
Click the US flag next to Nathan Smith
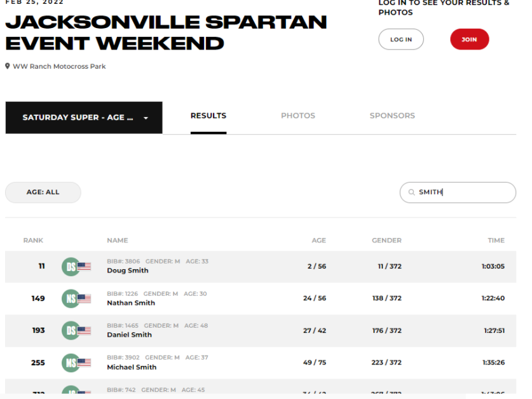coord(83,298)
